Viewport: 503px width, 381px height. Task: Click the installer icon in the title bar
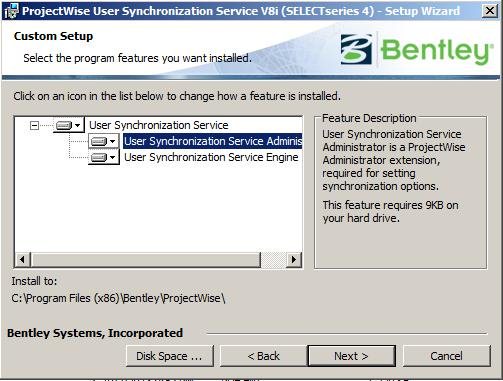[x=11, y=11]
